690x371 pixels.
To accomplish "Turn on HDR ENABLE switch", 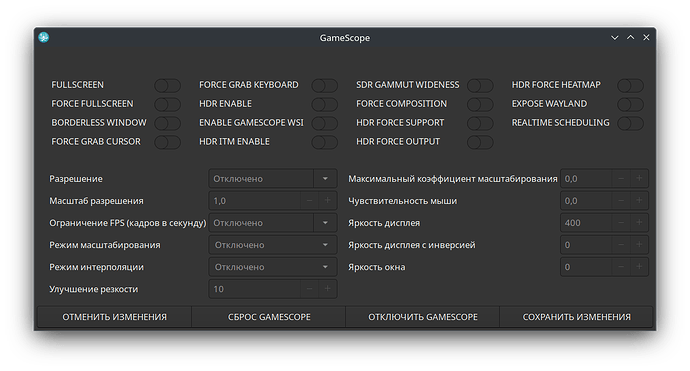I will pos(325,104).
